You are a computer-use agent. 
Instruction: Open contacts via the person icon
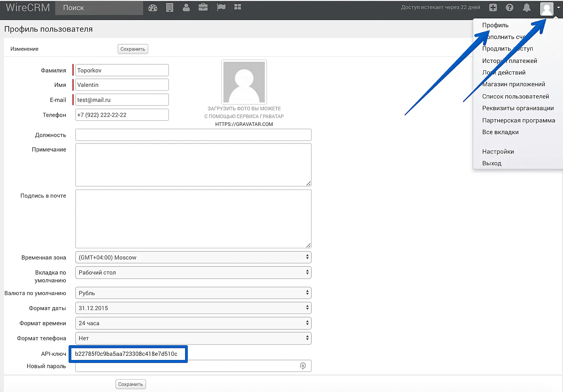pos(186,7)
